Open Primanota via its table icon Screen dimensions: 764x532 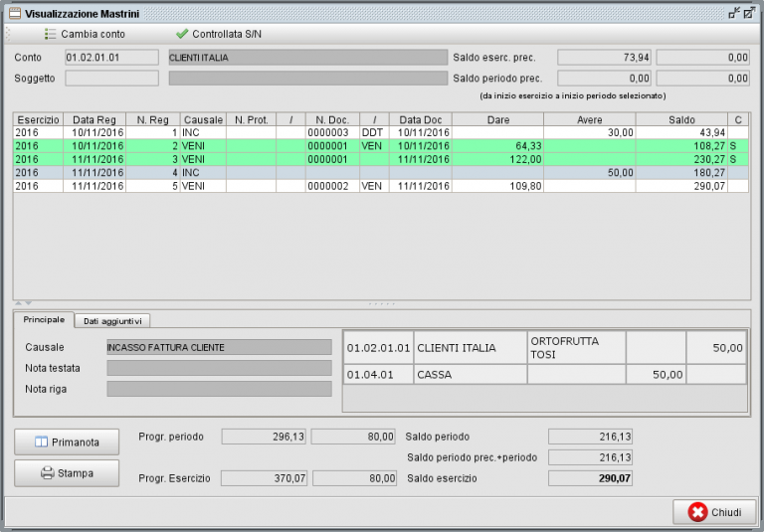coord(43,442)
